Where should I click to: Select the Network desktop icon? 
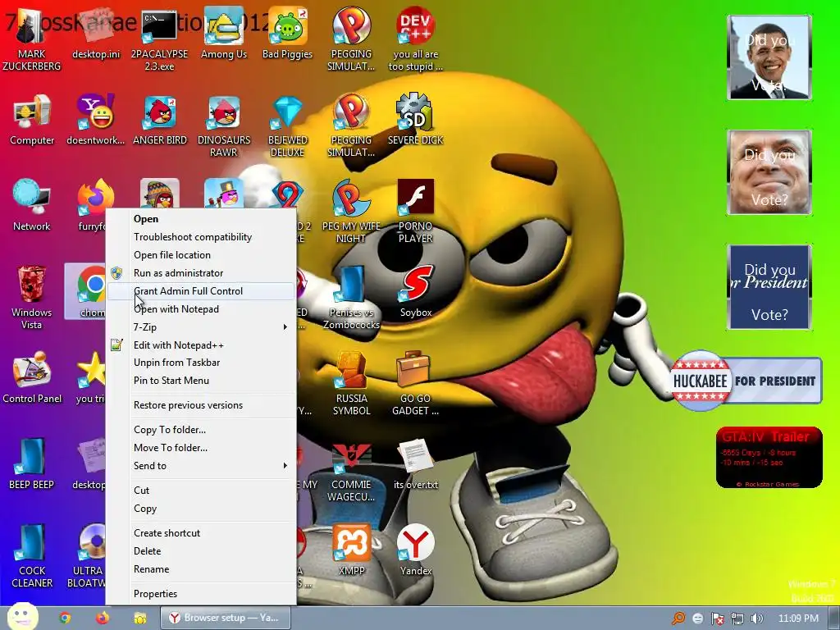pyautogui.click(x=32, y=205)
